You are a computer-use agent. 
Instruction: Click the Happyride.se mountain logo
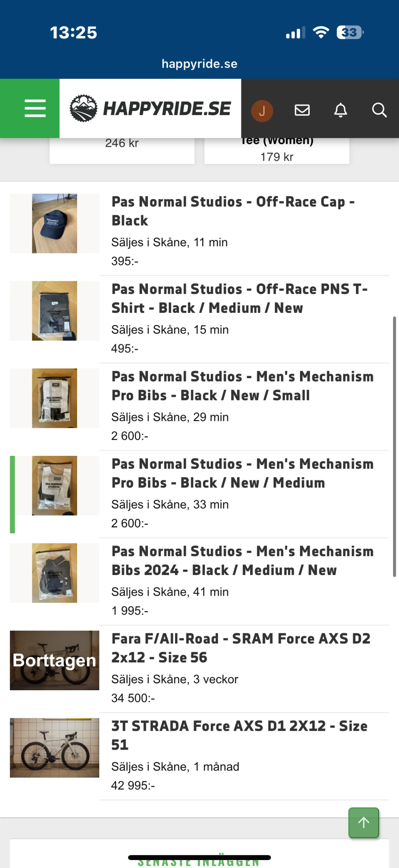click(83, 108)
